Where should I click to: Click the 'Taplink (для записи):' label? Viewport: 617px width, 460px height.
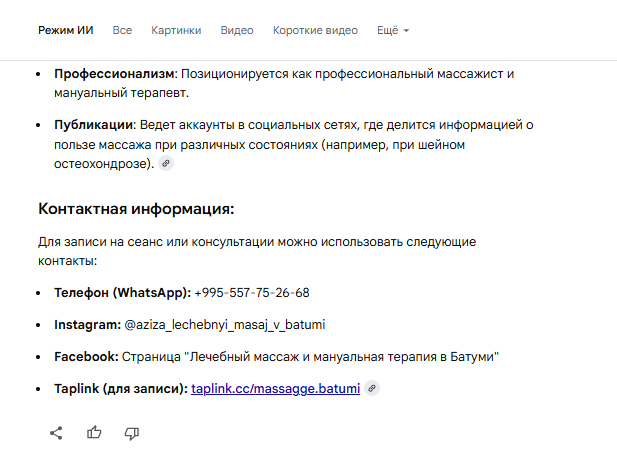(120, 389)
